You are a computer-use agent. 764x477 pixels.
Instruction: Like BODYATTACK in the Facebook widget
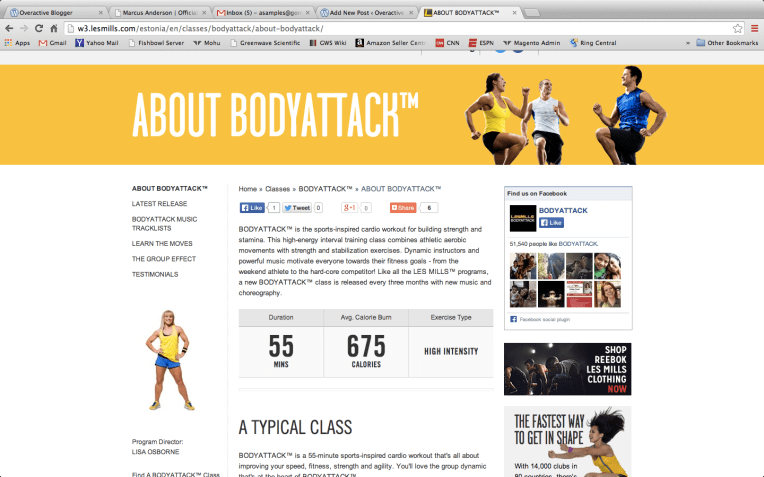(x=551, y=223)
